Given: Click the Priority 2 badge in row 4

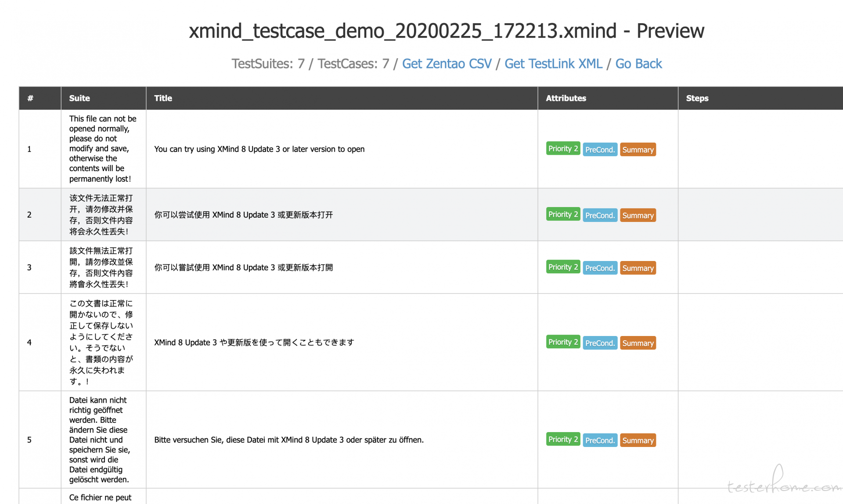Looking at the screenshot, I should click(x=563, y=342).
